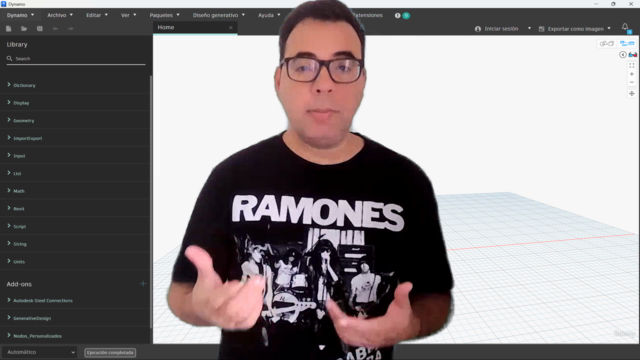Open the Ver menu
This screenshot has width=640, height=360.
(x=129, y=15)
